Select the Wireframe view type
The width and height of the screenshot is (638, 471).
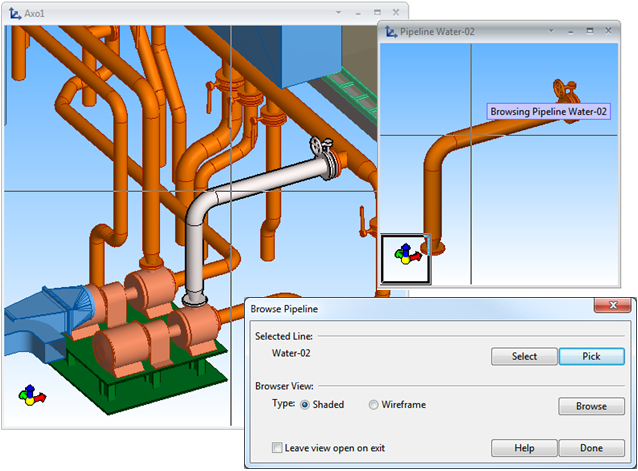374,404
